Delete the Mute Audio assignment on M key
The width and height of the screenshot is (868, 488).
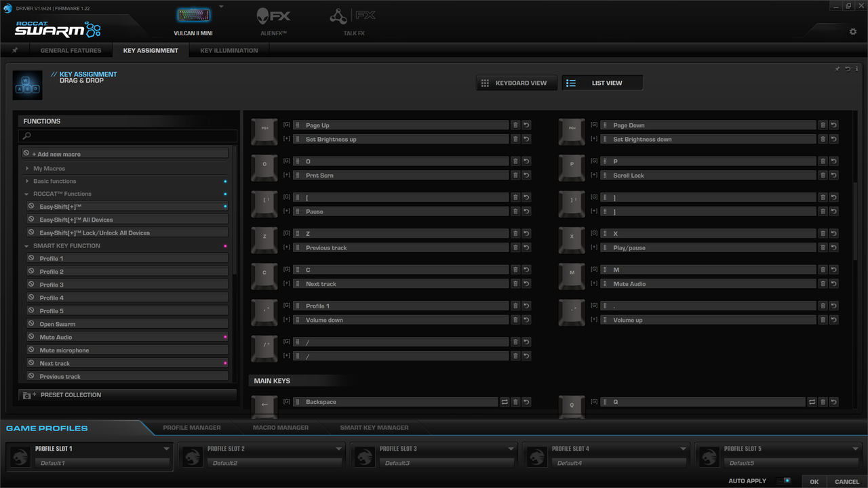point(823,284)
